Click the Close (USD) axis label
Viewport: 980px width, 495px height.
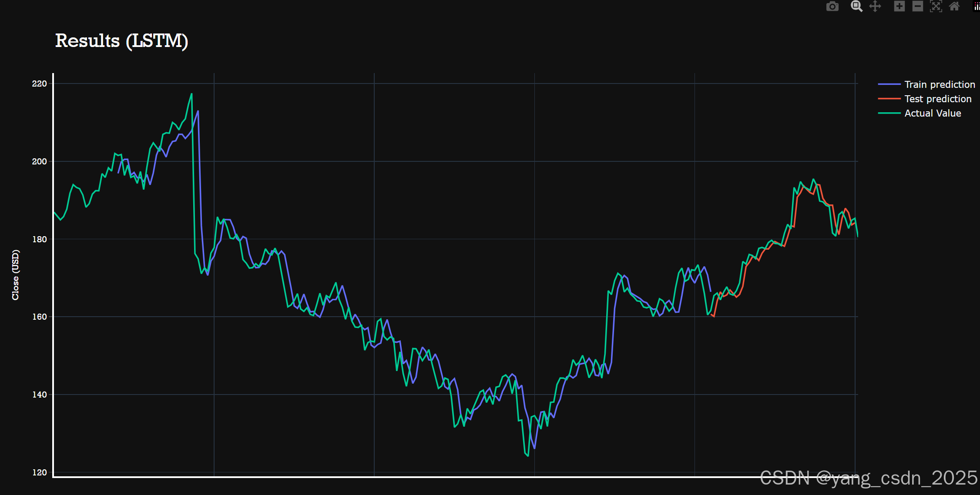pyautogui.click(x=16, y=275)
